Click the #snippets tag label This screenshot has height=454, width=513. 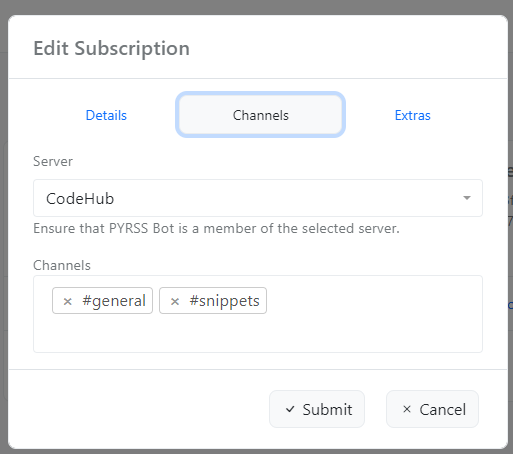point(224,301)
